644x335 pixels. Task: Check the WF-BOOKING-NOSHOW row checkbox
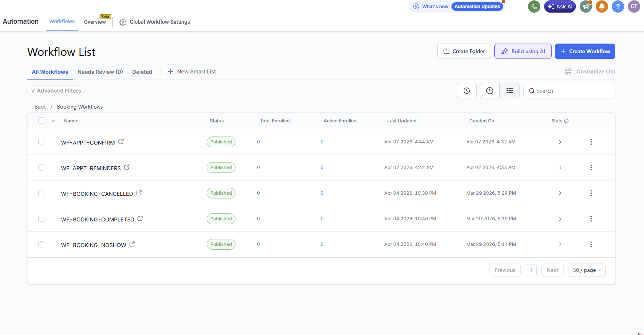pos(41,244)
